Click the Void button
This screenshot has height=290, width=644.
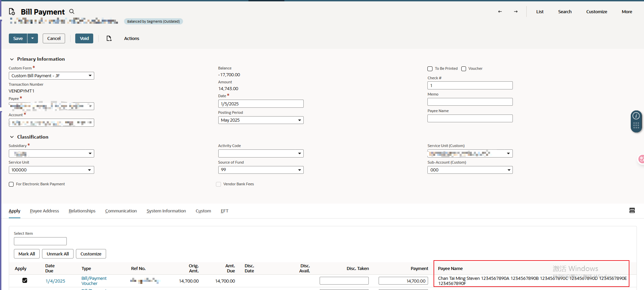click(x=84, y=38)
